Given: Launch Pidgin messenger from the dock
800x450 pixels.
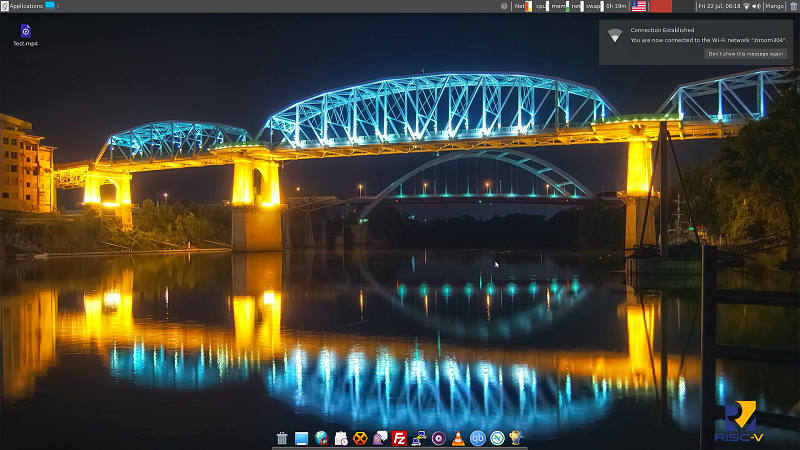Looking at the screenshot, I should click(x=380, y=438).
